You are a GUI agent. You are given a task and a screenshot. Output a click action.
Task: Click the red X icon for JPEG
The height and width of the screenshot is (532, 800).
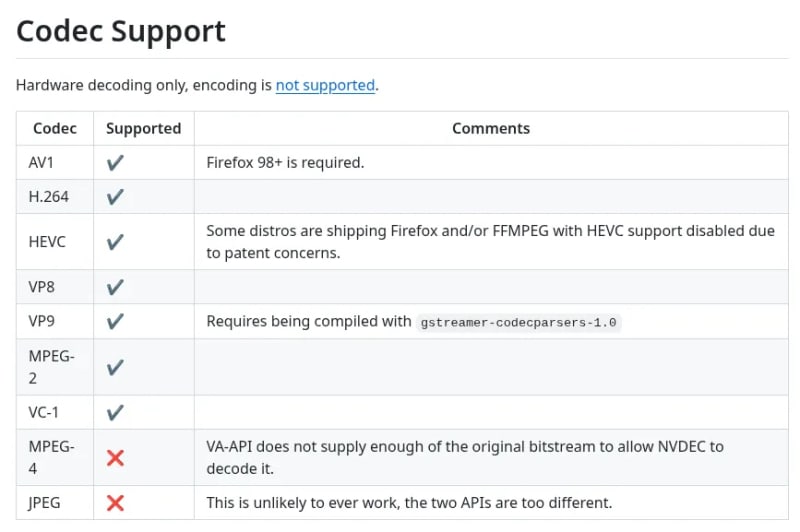coord(115,503)
